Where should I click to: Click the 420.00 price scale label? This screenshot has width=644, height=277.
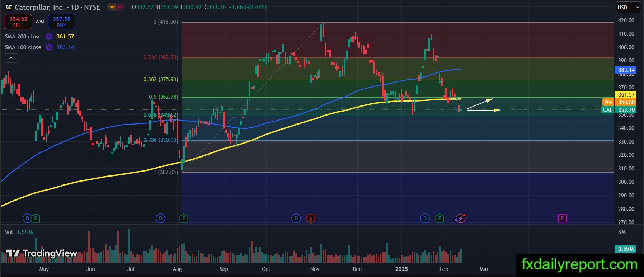coord(626,20)
